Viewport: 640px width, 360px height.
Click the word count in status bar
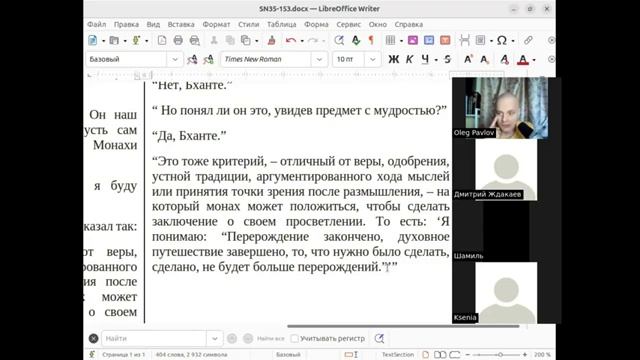click(191, 355)
